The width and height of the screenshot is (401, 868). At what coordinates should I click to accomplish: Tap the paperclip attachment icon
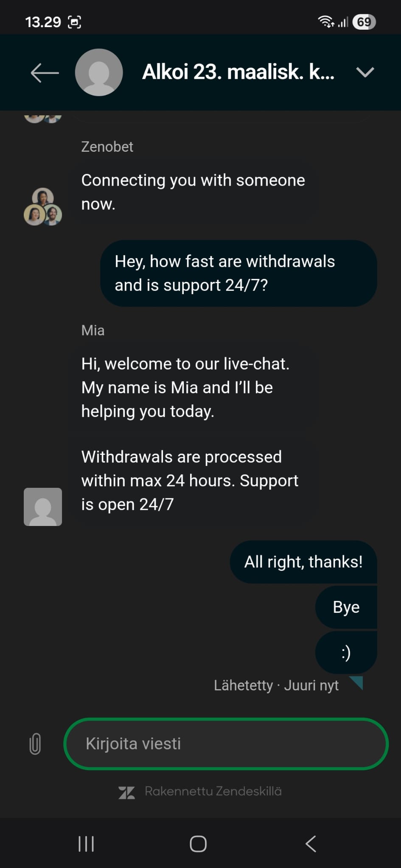(35, 743)
